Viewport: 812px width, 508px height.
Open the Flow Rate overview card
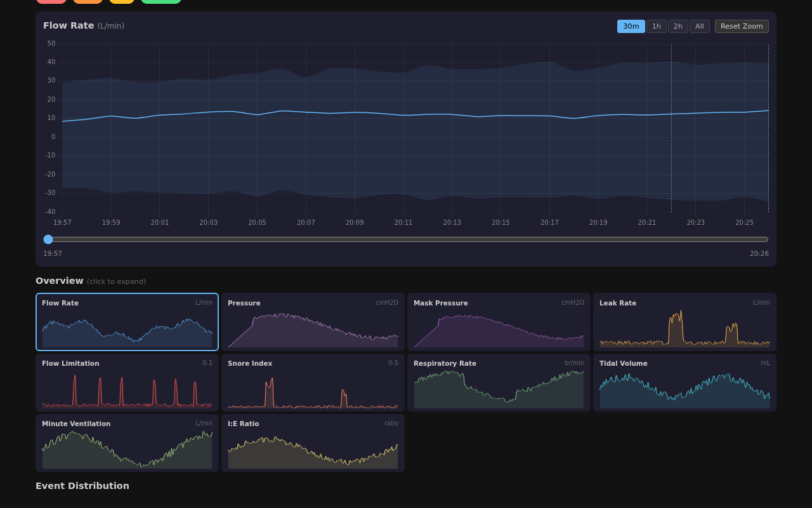[x=127, y=322]
